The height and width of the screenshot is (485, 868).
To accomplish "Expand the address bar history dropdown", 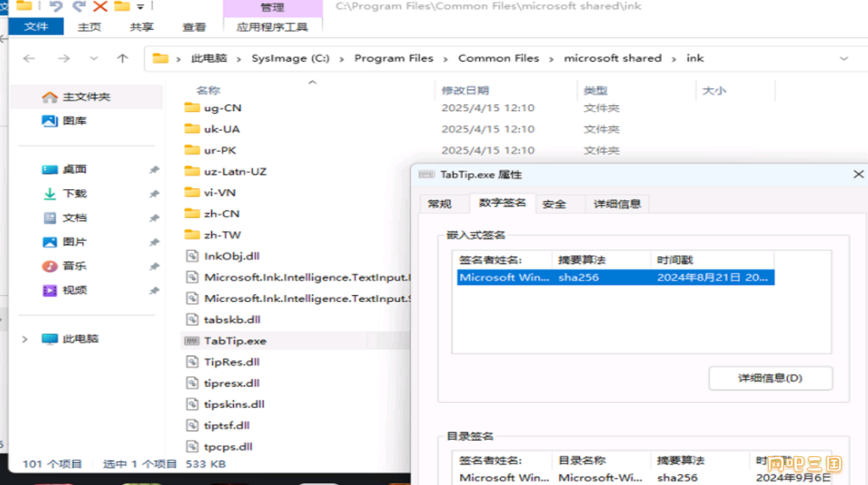I will [843, 59].
